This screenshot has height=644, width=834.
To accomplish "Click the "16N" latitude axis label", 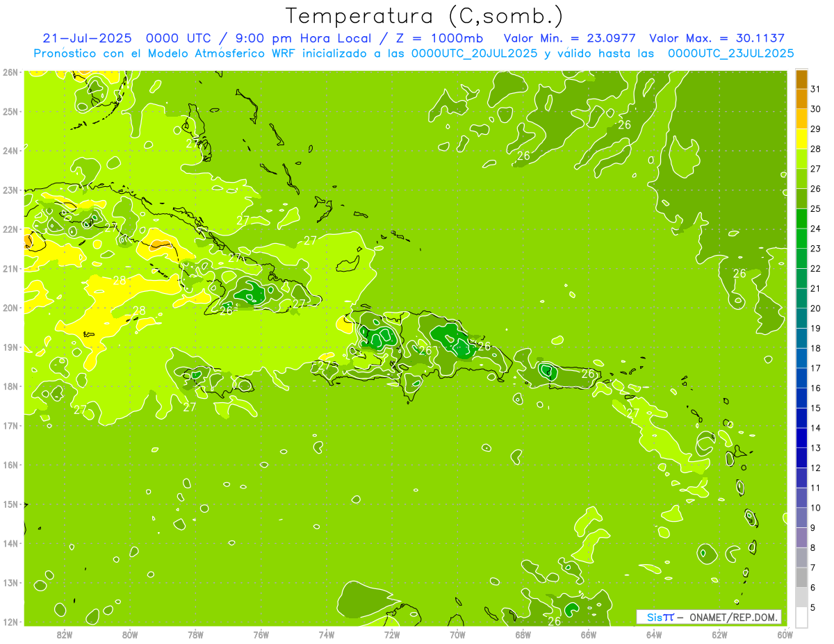I will 10,465.
